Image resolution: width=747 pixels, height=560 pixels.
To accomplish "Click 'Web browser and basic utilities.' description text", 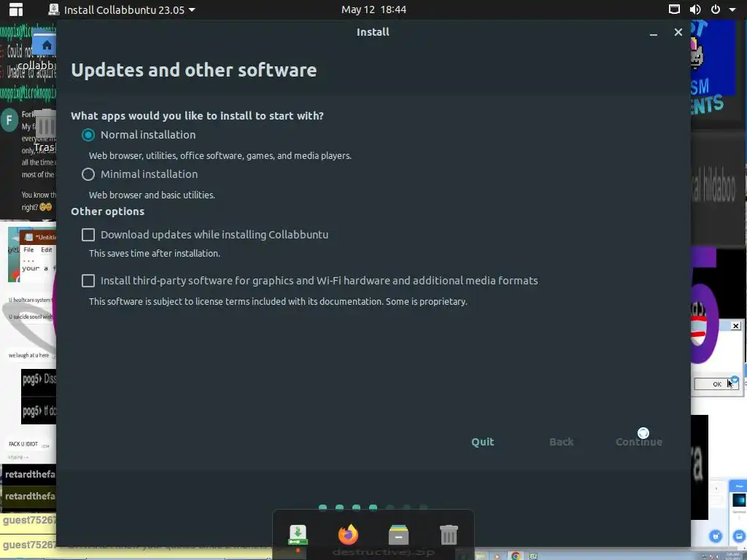I will 152,195.
